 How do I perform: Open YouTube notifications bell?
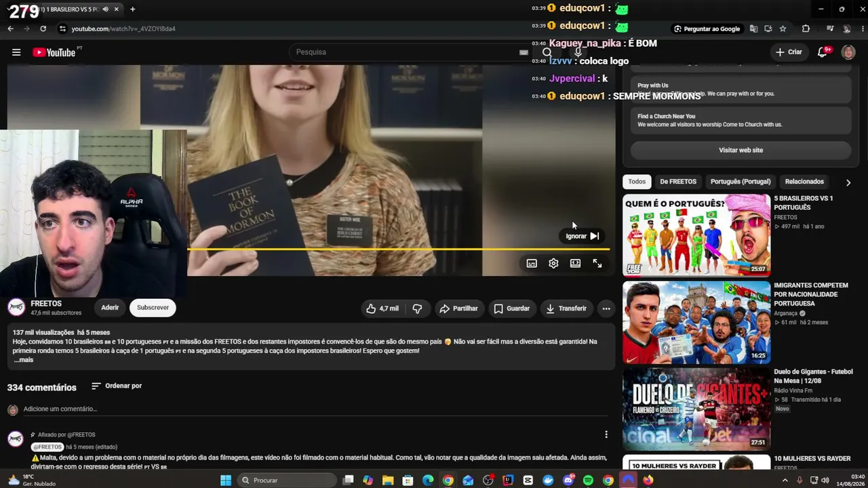click(x=823, y=52)
